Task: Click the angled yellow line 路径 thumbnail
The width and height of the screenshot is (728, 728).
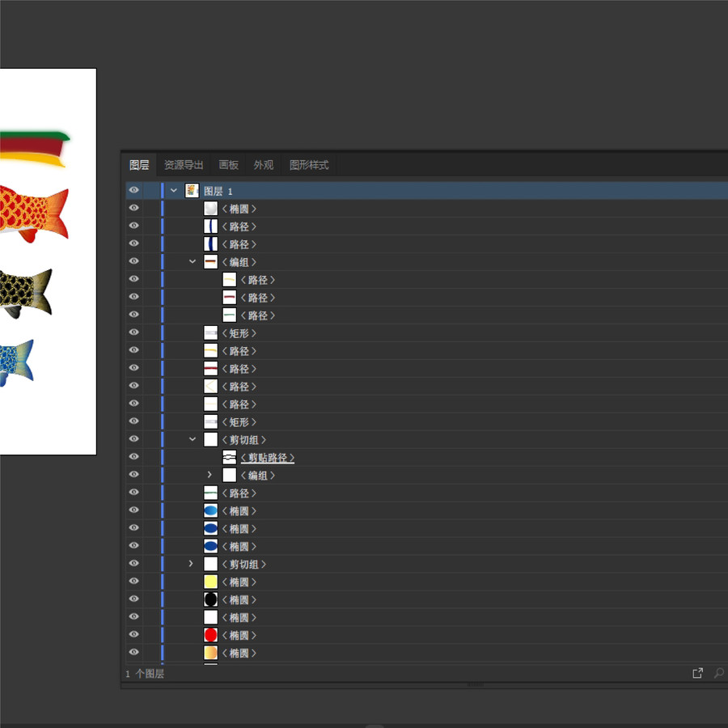Action: [211, 387]
